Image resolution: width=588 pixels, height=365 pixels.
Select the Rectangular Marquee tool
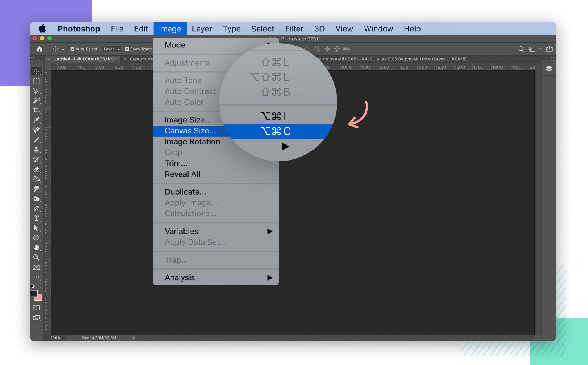click(36, 81)
